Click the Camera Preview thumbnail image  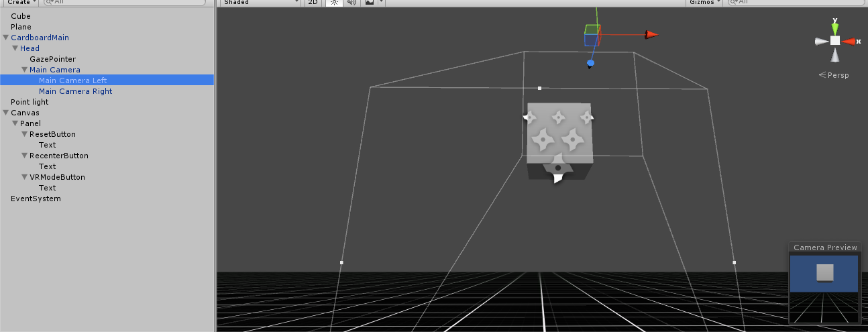(x=825, y=289)
